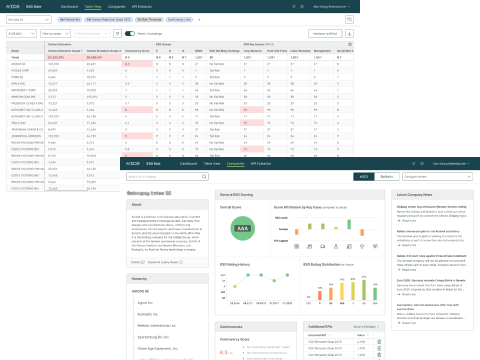
Task: Open Read more link of first news item
Action: click(x=407, y=221)
